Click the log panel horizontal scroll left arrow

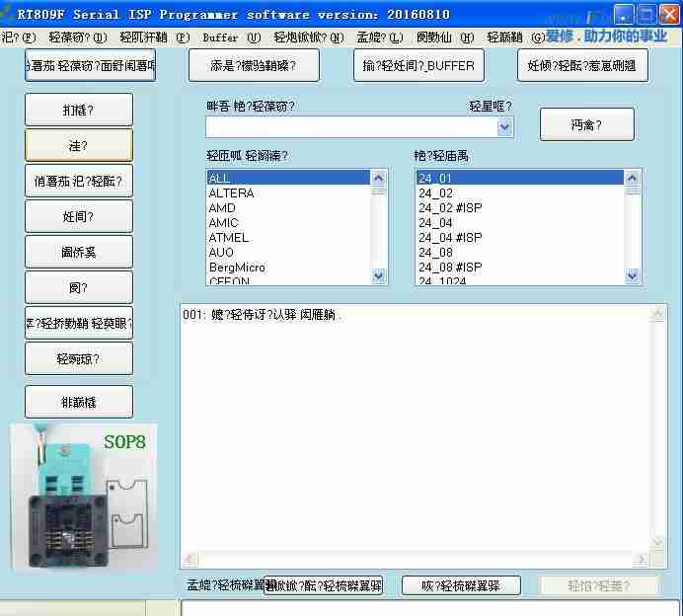(x=190, y=559)
